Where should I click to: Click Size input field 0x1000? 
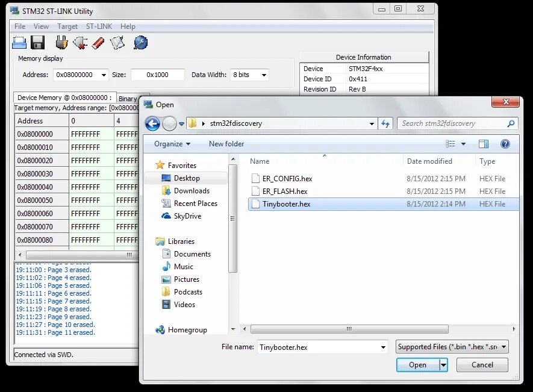(x=157, y=75)
